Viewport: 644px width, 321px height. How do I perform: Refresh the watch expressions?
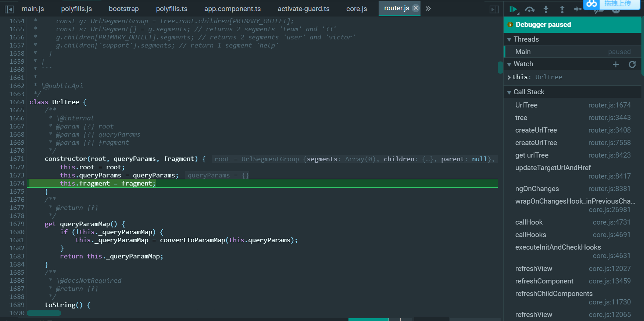point(632,64)
